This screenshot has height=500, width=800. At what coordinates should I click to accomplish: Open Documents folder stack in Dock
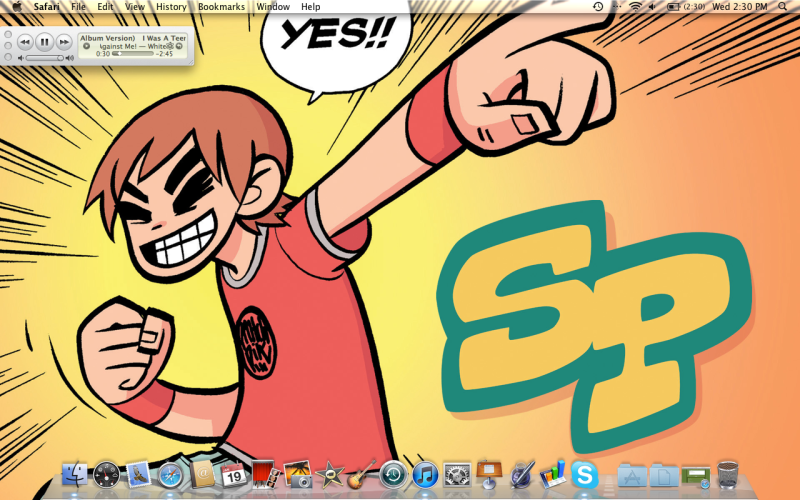[664, 476]
